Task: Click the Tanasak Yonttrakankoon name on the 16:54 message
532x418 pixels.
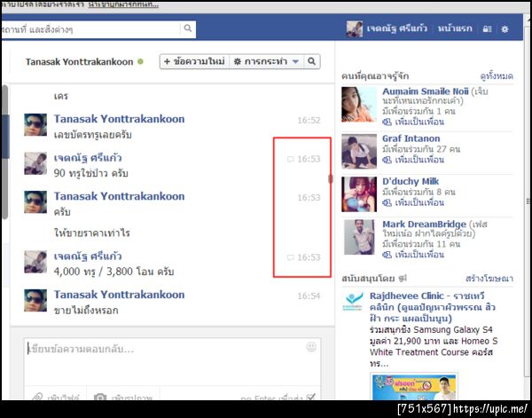Action: tap(119, 295)
